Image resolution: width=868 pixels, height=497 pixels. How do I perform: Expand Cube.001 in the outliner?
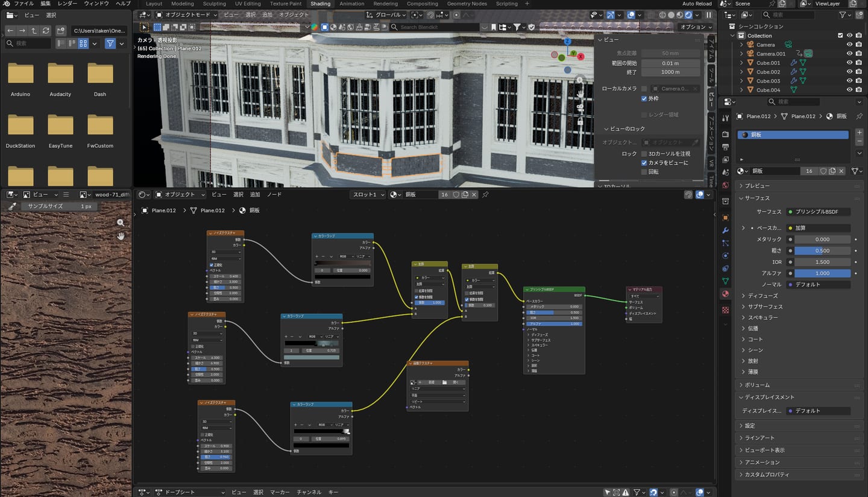pyautogui.click(x=742, y=63)
